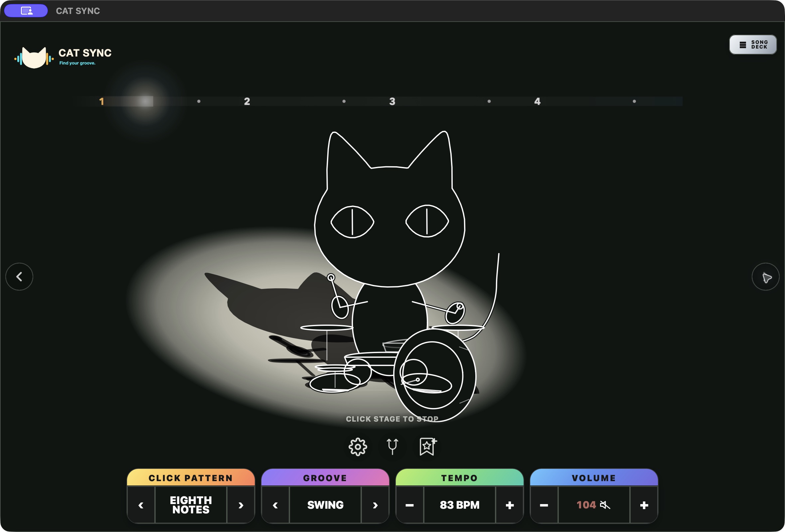Toggle the muted speaker icon next to 104
The image size is (785, 532).
coord(605,505)
